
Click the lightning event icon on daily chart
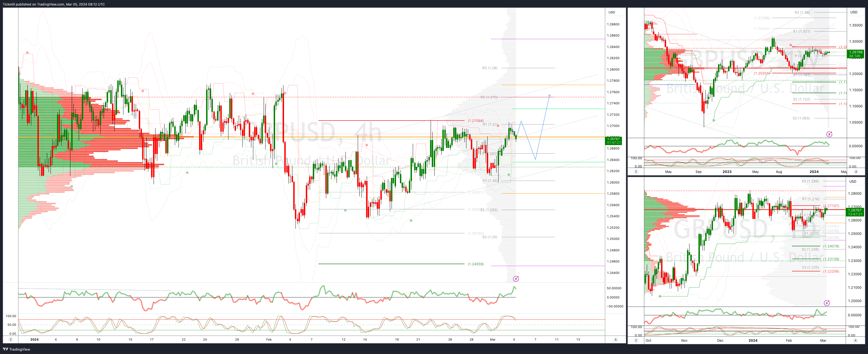click(827, 303)
